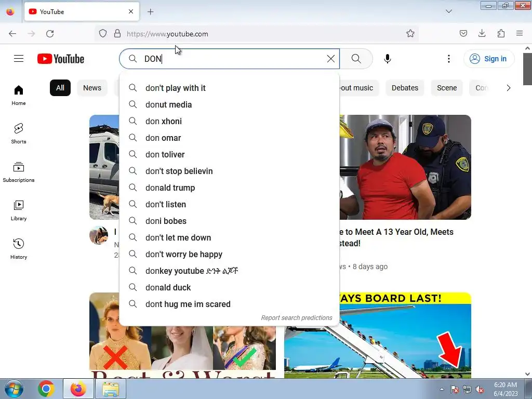Click the magnifier search button
The height and width of the screenshot is (399, 532).
356,59
